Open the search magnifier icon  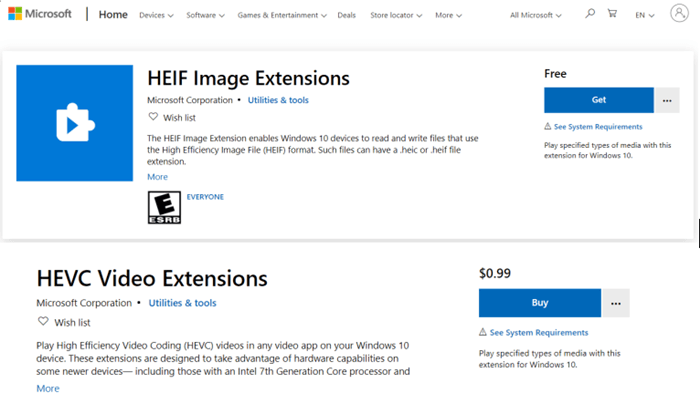point(590,14)
